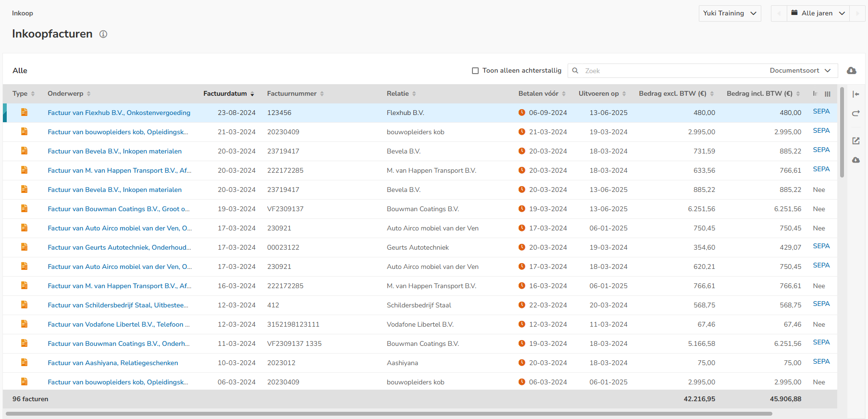Click the forward arrow icon in the right sidebar
This screenshot has height=419, width=868.
[x=856, y=114]
